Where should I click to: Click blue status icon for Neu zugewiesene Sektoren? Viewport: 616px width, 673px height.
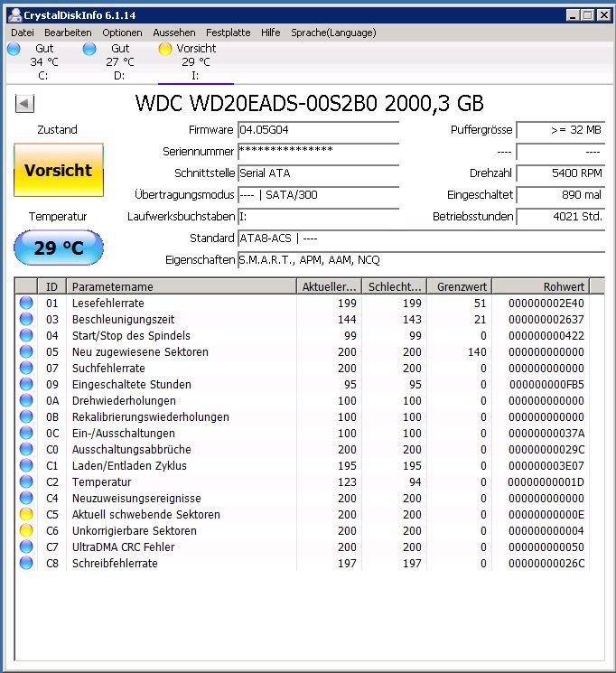coord(26,351)
